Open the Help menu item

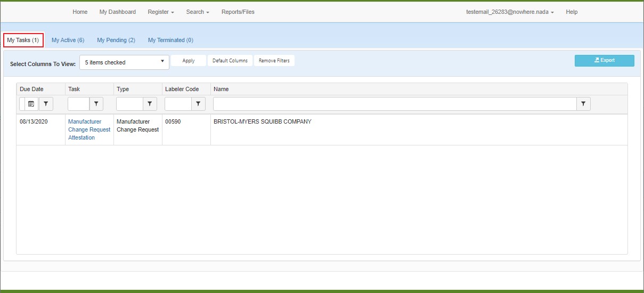(x=572, y=12)
